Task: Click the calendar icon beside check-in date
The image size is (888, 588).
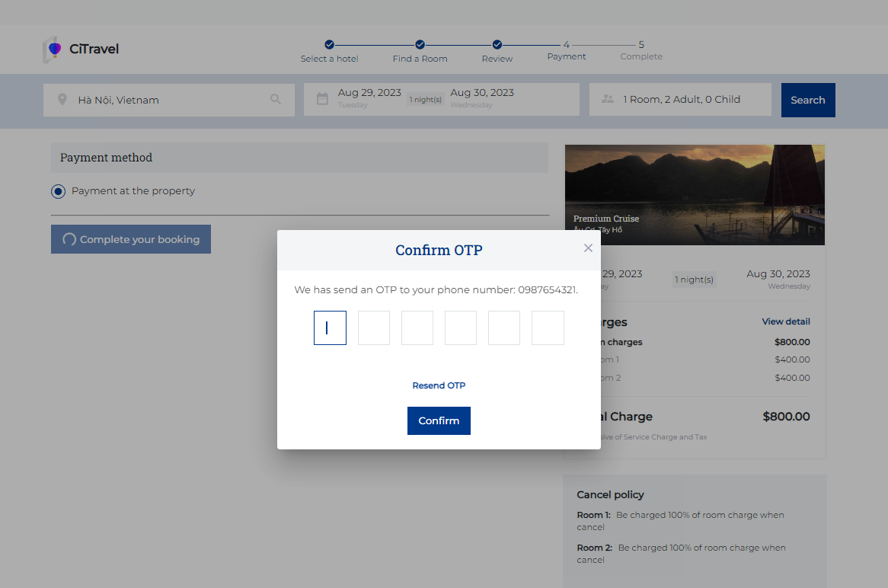Action: click(322, 99)
